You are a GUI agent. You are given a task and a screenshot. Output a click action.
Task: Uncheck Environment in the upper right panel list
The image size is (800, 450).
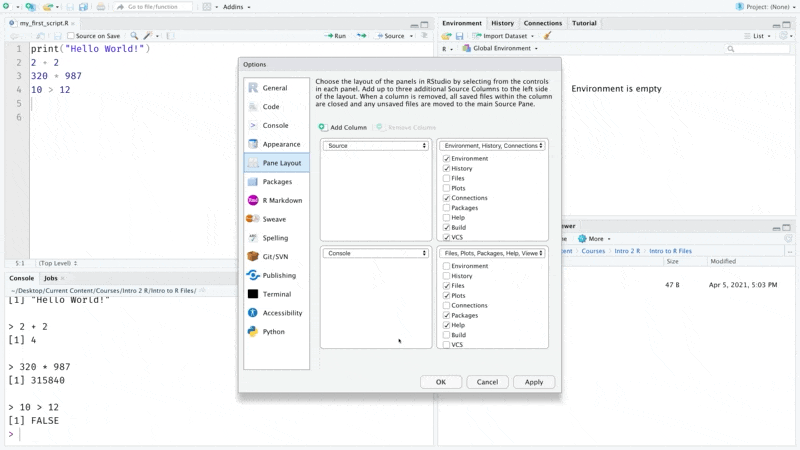click(446, 159)
